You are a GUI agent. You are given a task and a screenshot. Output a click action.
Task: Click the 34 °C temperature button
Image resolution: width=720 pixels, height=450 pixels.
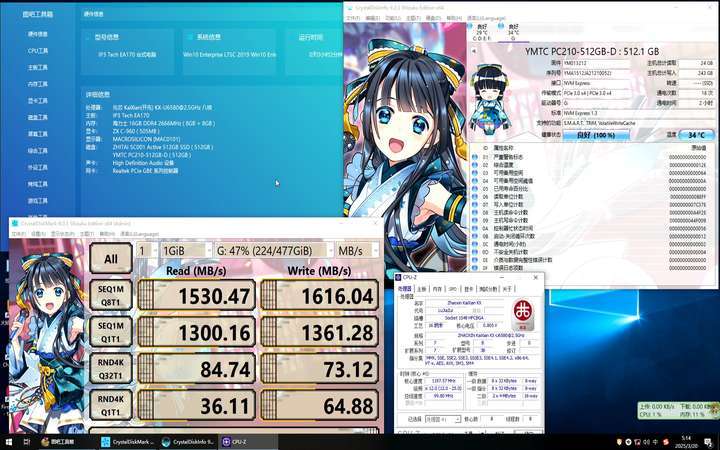click(696, 135)
